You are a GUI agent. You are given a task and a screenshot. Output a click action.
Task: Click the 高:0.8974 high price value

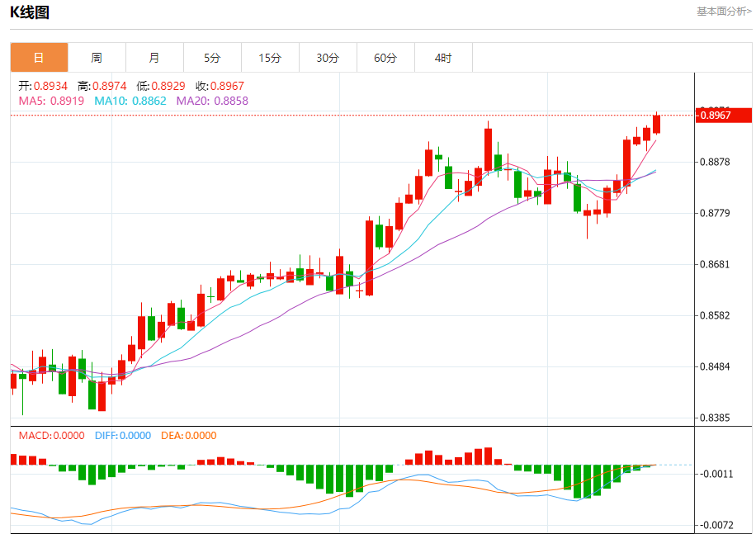tap(102, 86)
